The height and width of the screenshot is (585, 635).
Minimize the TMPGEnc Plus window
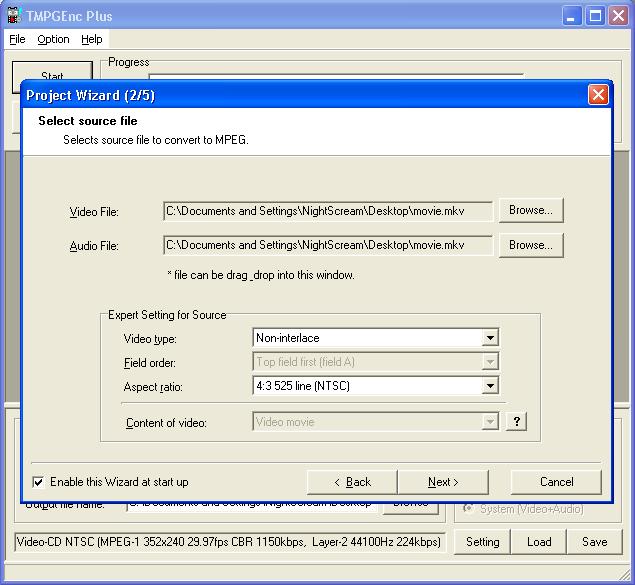pos(571,16)
